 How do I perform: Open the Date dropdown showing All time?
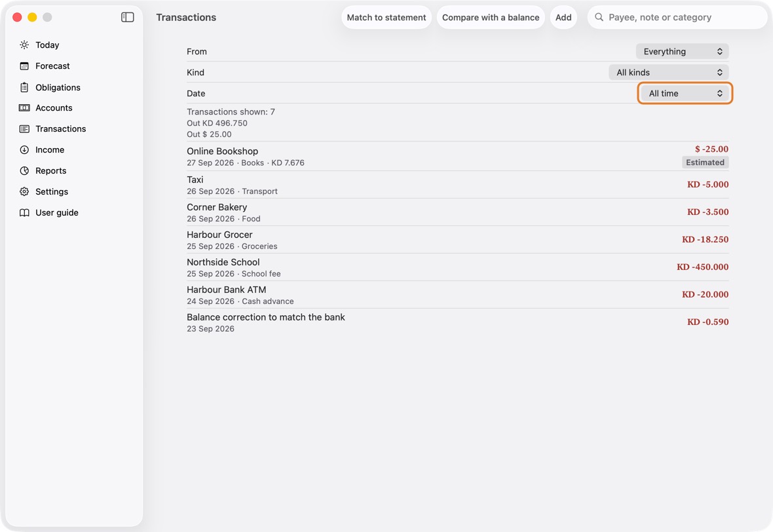tap(685, 93)
